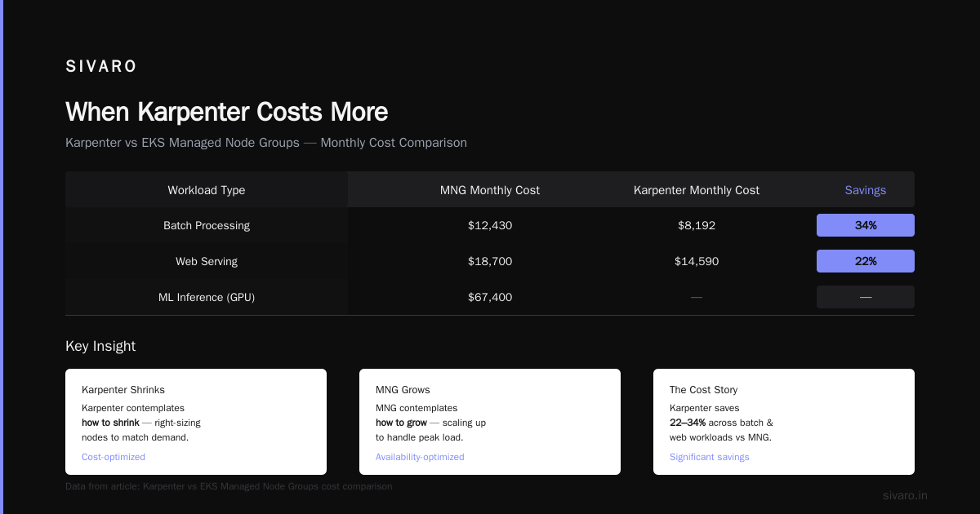Select the Workload Type column header
Viewport: 980px width, 514px height.
pos(207,190)
